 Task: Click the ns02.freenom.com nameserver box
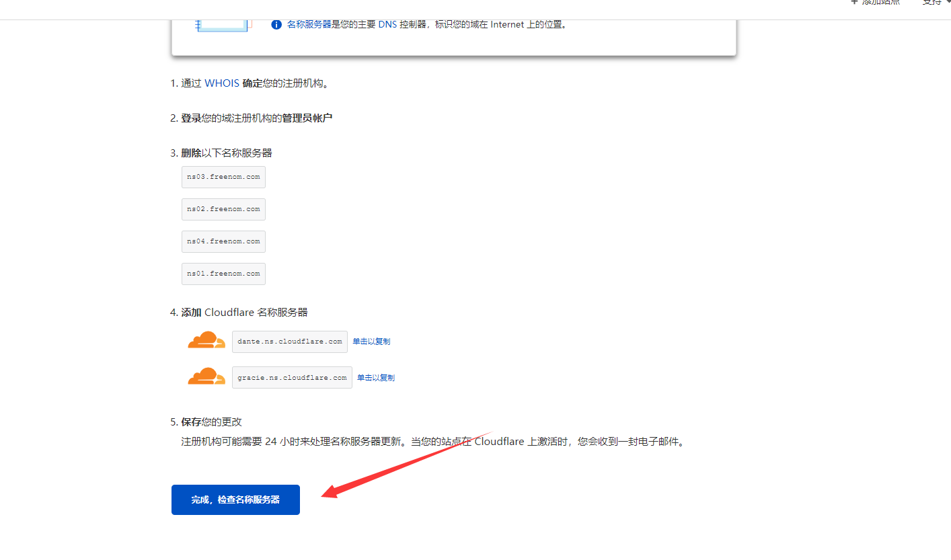coord(223,209)
